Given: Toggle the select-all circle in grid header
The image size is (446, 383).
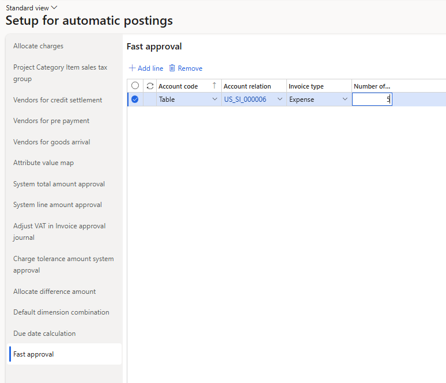Looking at the screenshot, I should coord(135,86).
